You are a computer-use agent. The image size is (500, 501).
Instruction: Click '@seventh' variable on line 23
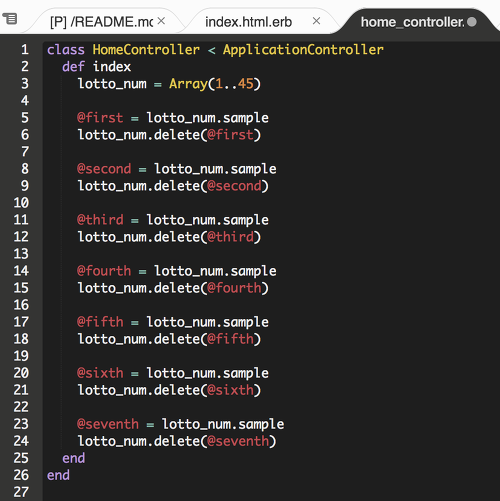point(108,424)
